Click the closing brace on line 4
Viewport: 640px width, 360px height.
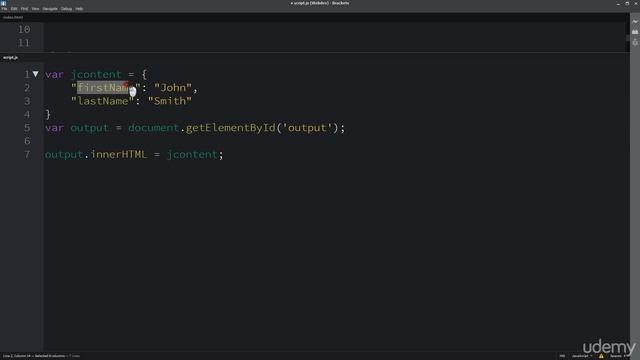(48, 114)
